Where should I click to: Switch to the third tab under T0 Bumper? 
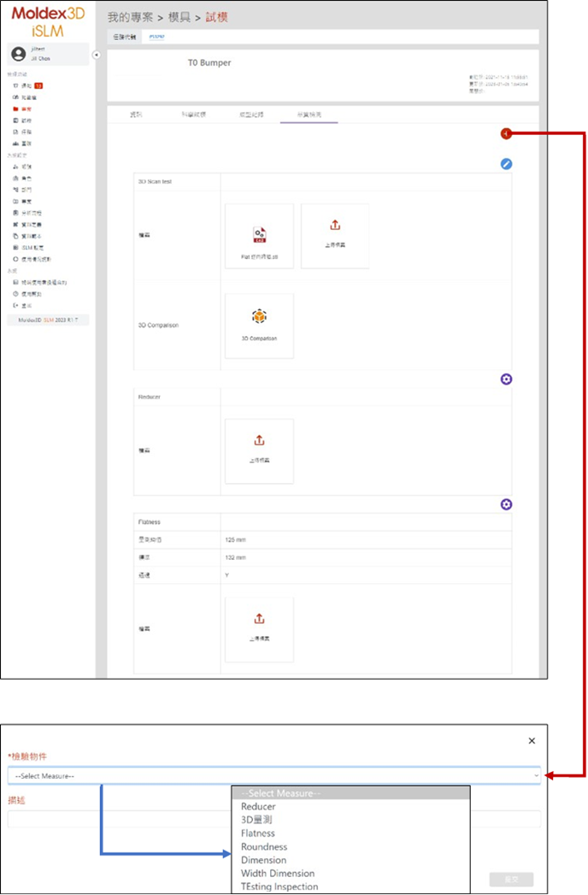point(251,115)
